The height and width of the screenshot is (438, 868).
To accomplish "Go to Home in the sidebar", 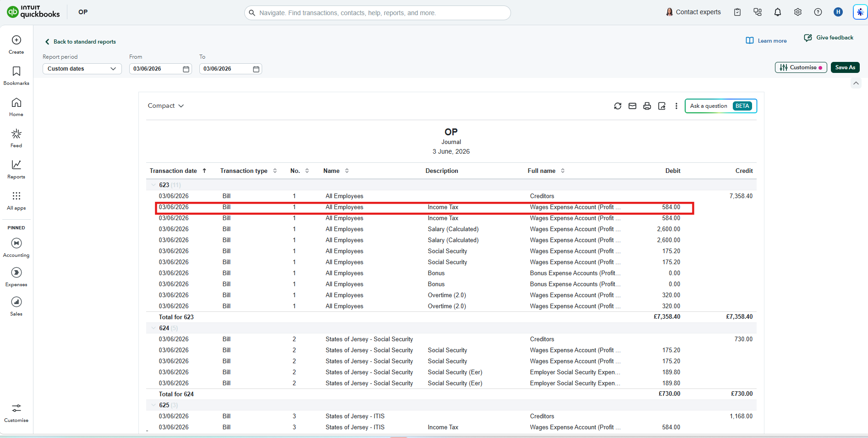I will coord(16,107).
